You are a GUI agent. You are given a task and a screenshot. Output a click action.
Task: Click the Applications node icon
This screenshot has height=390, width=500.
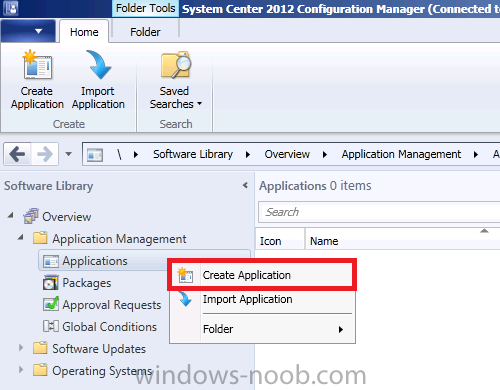(51, 261)
